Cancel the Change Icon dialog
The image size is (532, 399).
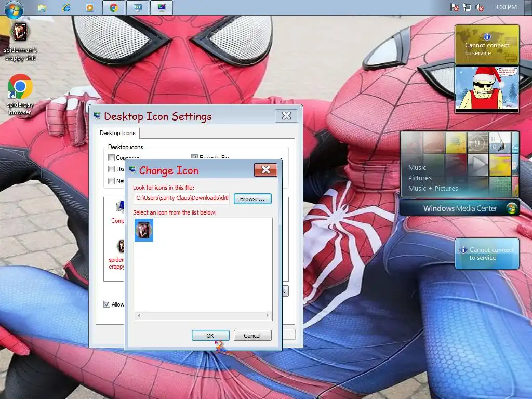252,336
